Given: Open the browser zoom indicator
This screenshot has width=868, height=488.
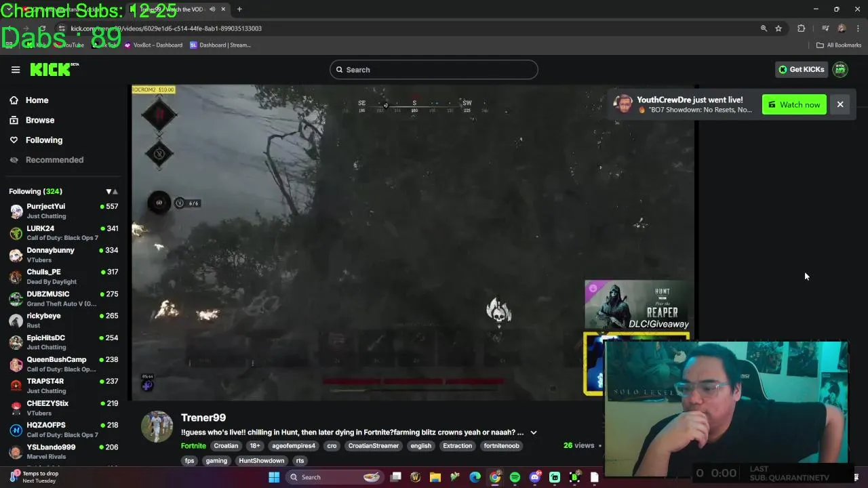Looking at the screenshot, I should [x=764, y=28].
